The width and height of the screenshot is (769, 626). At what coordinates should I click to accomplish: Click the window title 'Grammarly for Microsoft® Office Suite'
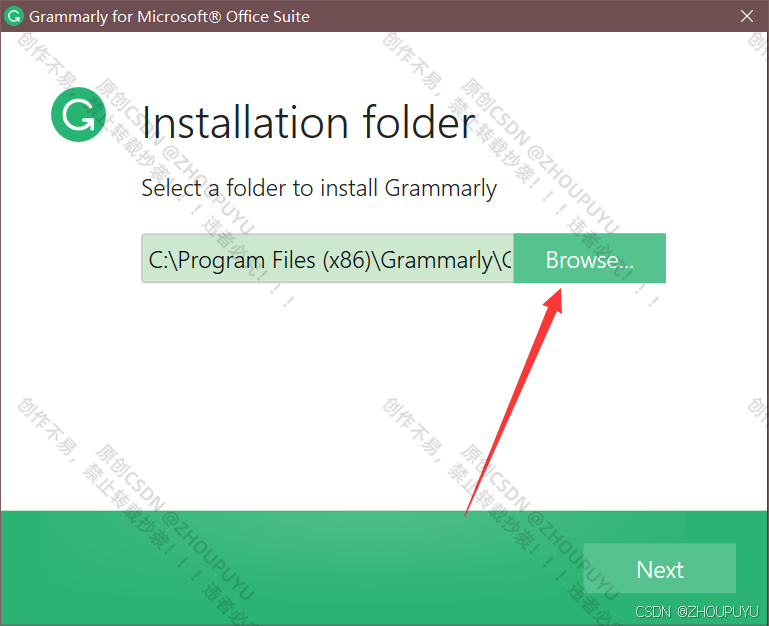click(x=169, y=17)
